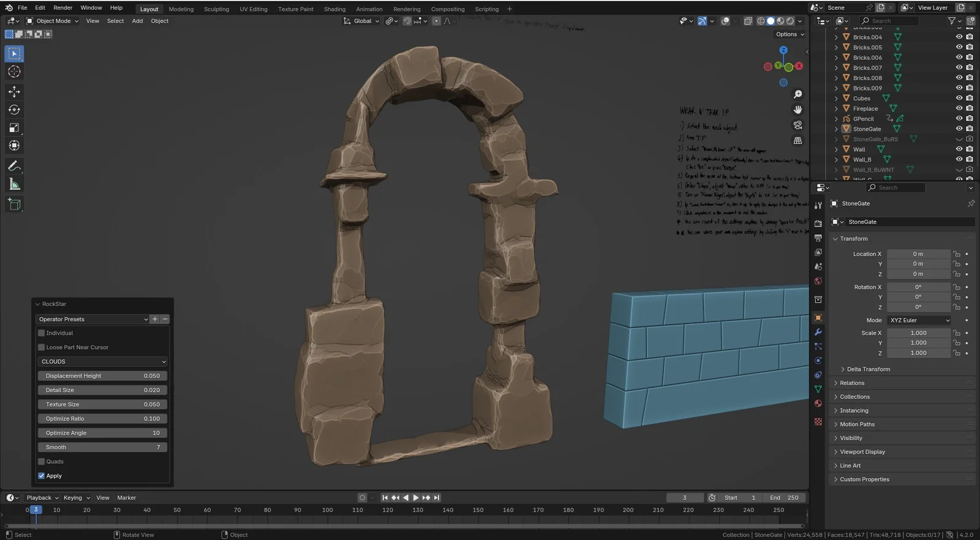This screenshot has height=540, width=980.
Task: Open the Object properties orange square tab
Action: click(818, 318)
